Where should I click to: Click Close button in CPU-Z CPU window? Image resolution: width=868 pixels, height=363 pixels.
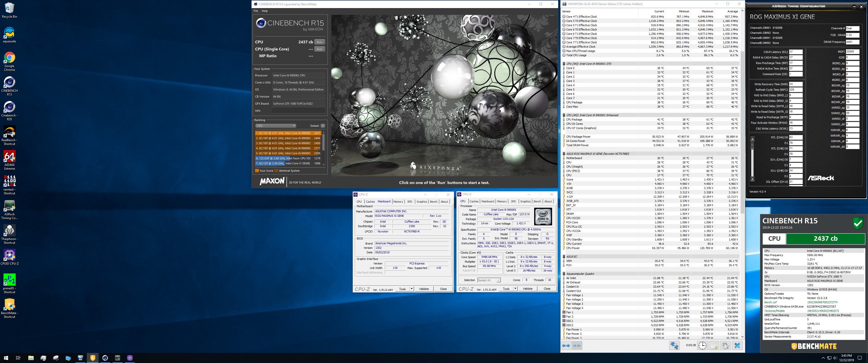(547, 289)
